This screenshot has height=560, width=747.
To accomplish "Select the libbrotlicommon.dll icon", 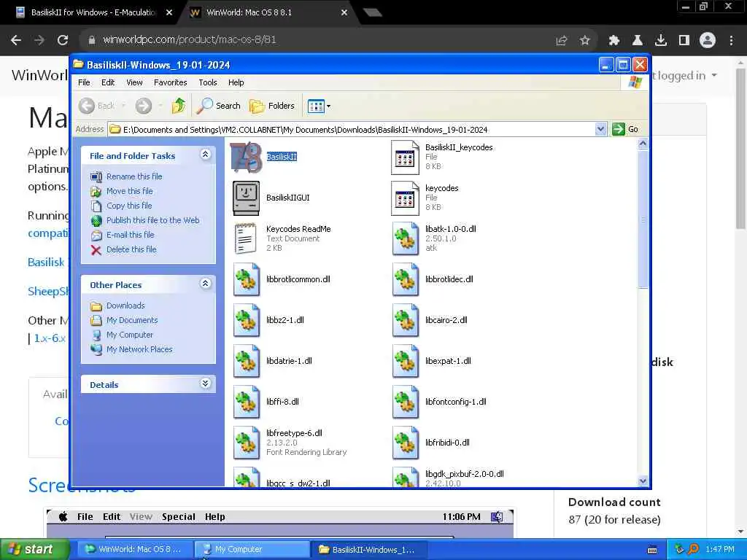I will (247, 279).
